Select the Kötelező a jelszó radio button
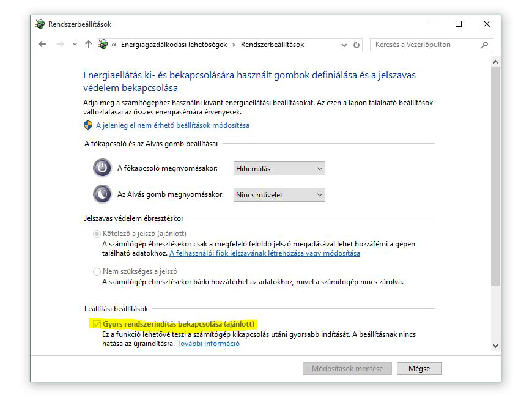This screenshot has width=532, height=406. 97,234
